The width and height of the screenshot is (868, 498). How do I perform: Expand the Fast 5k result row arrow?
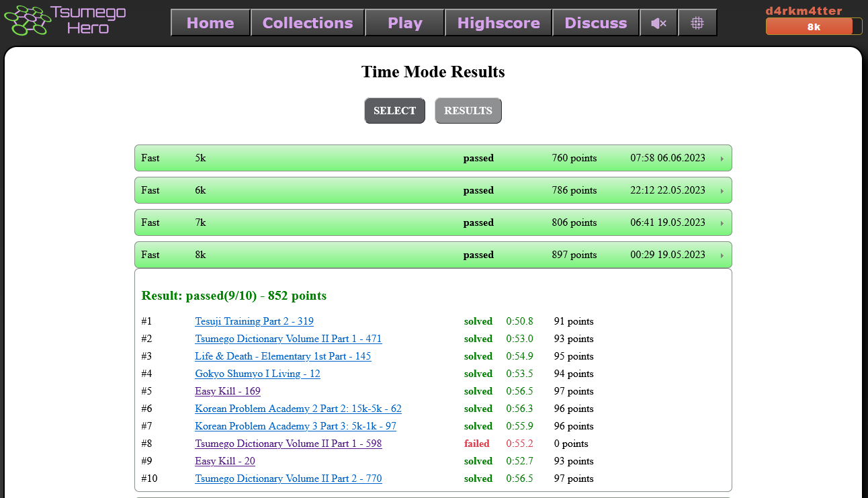click(722, 159)
